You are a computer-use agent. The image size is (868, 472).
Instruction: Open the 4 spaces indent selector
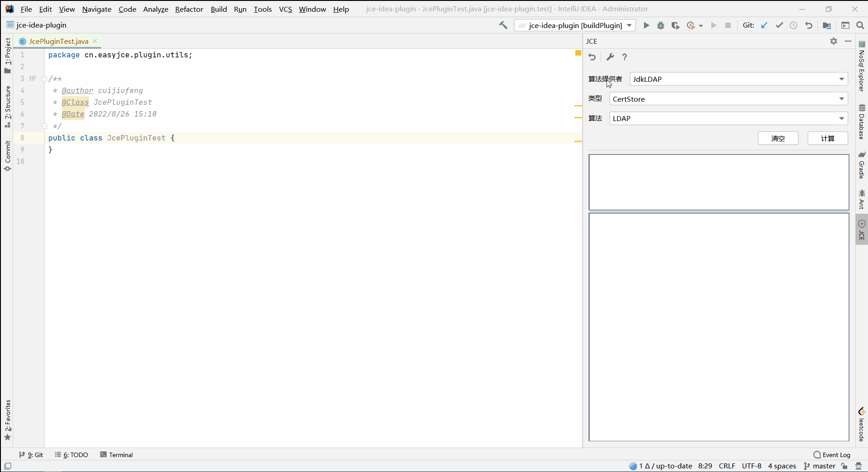coord(782,466)
